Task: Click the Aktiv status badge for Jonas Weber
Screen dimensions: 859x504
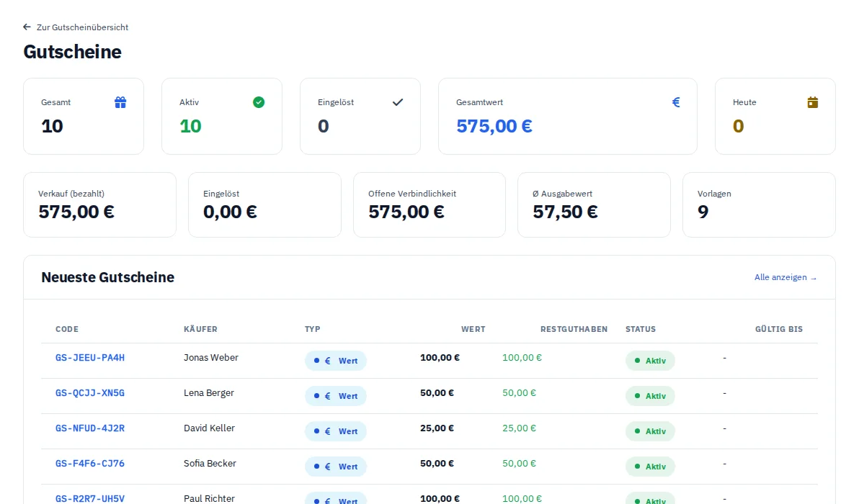Action: click(650, 361)
